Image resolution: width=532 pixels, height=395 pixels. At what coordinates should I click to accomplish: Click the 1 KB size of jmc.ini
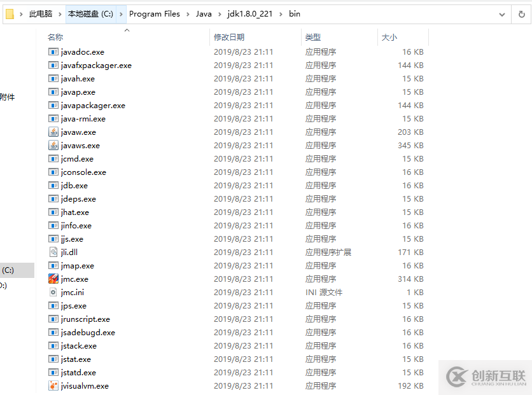(x=416, y=292)
